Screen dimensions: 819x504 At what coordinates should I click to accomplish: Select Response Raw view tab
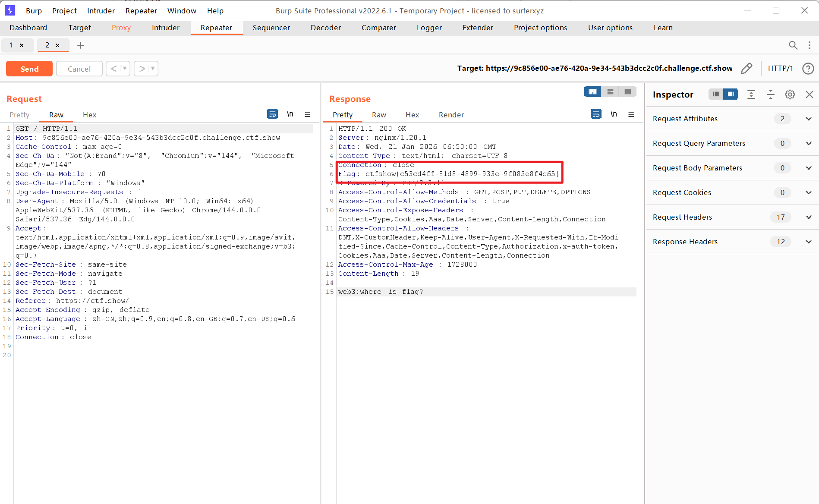pos(379,115)
